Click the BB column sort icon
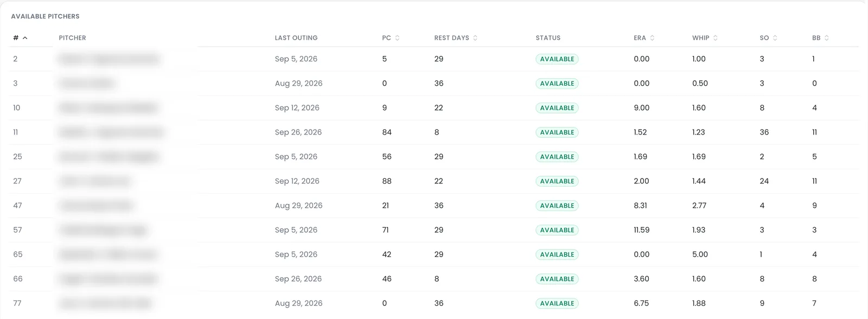 [x=826, y=38]
